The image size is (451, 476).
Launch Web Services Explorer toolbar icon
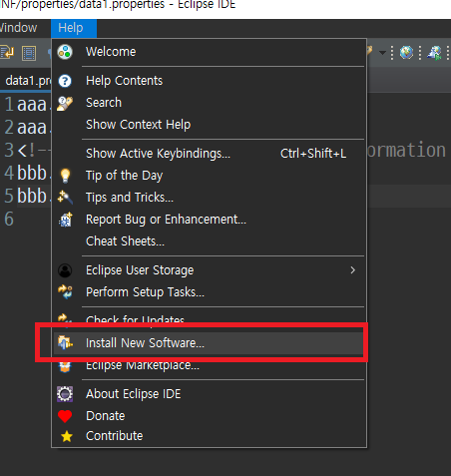click(434, 53)
